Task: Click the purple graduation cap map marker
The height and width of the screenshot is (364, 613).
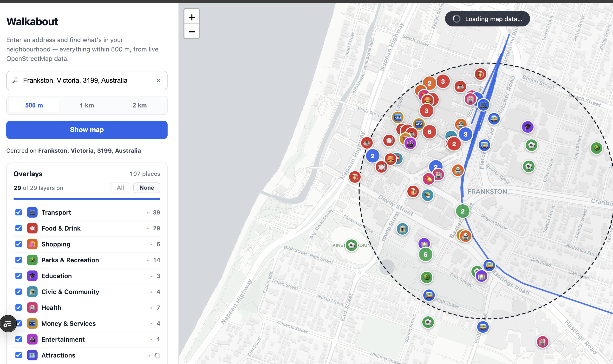Action: pyautogui.click(x=527, y=127)
